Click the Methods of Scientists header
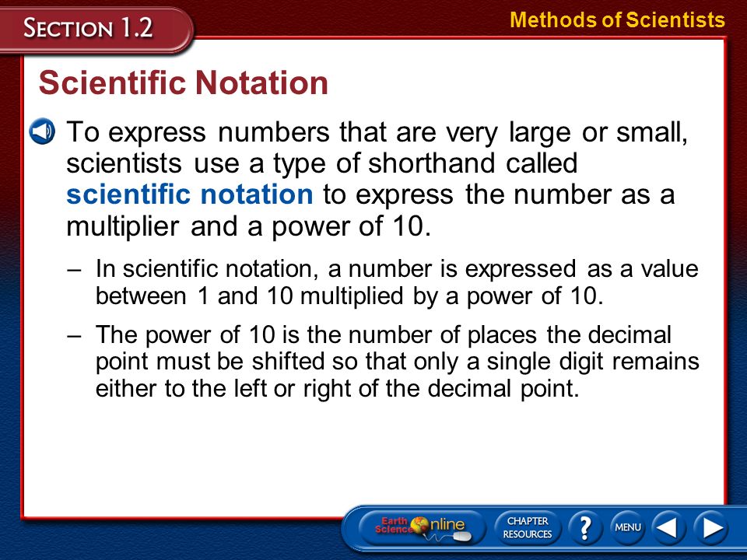The image size is (747, 560). 617,20
